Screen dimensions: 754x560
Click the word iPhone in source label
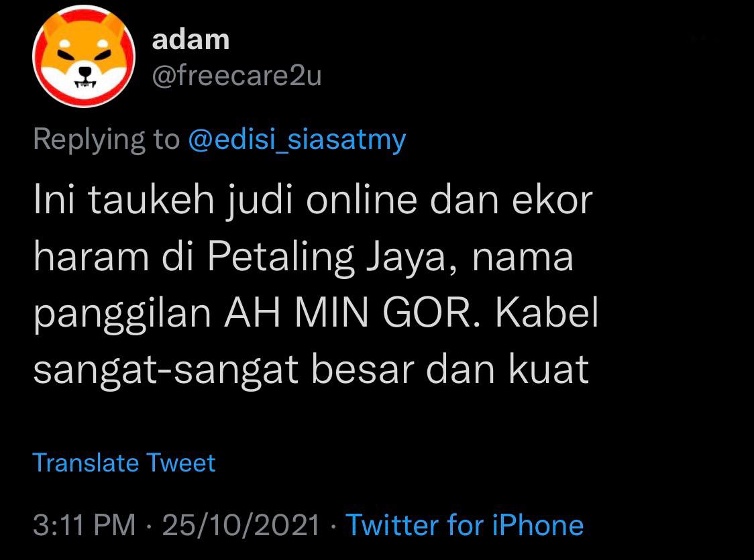(x=537, y=524)
